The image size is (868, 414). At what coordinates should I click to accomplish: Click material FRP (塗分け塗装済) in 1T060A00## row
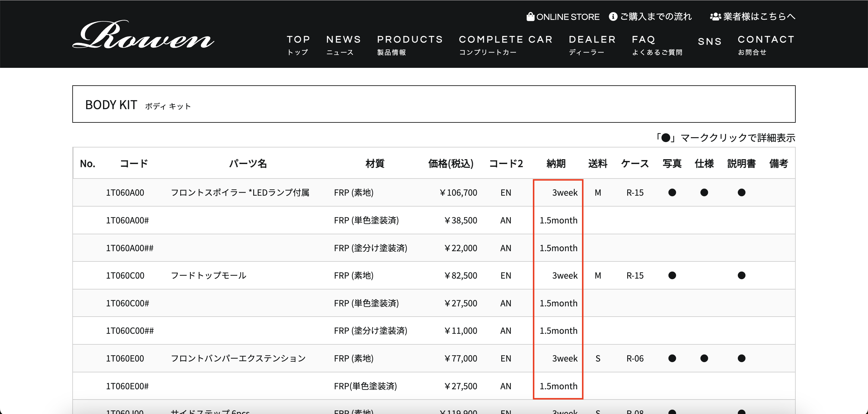point(371,248)
